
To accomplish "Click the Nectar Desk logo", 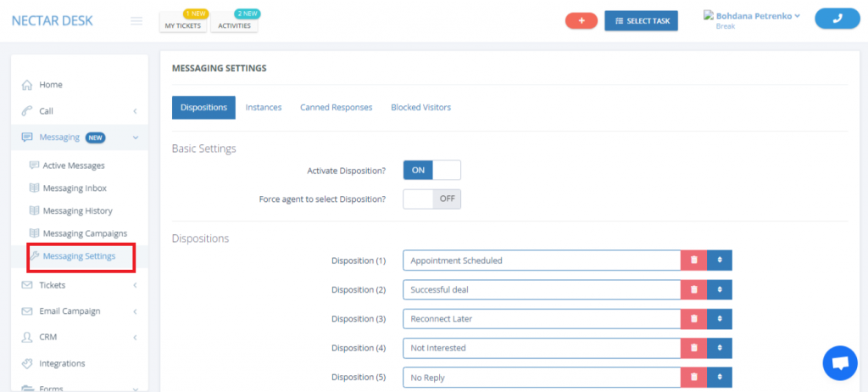I will tap(52, 21).
